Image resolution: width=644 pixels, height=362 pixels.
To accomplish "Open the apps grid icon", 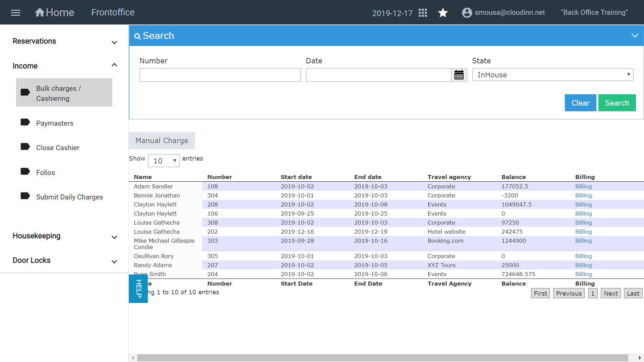I will [x=423, y=13].
